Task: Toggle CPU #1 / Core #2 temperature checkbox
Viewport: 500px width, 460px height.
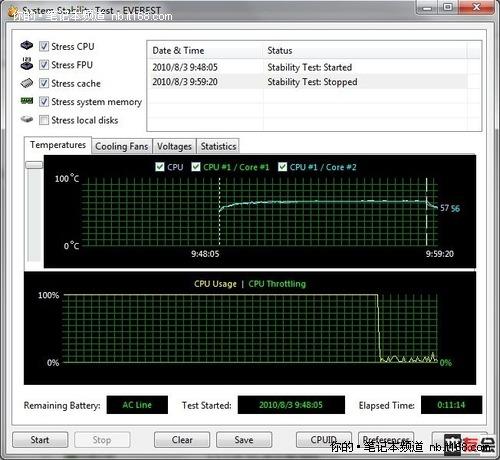Action: tap(282, 167)
